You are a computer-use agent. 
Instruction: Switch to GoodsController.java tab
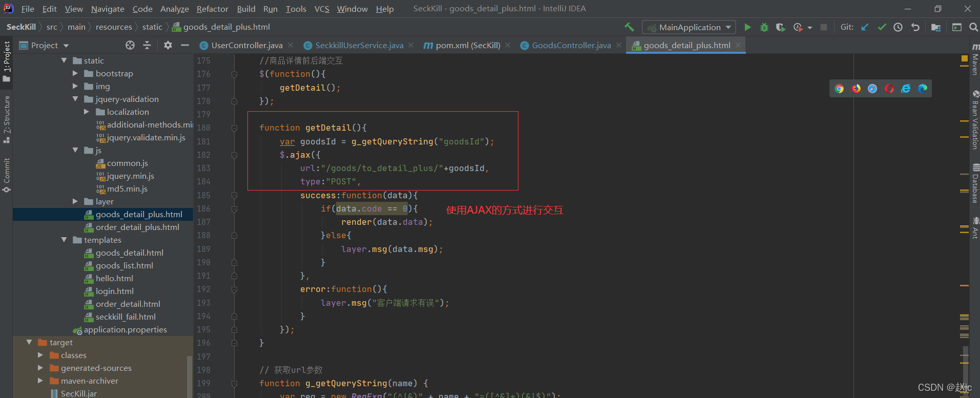click(571, 45)
